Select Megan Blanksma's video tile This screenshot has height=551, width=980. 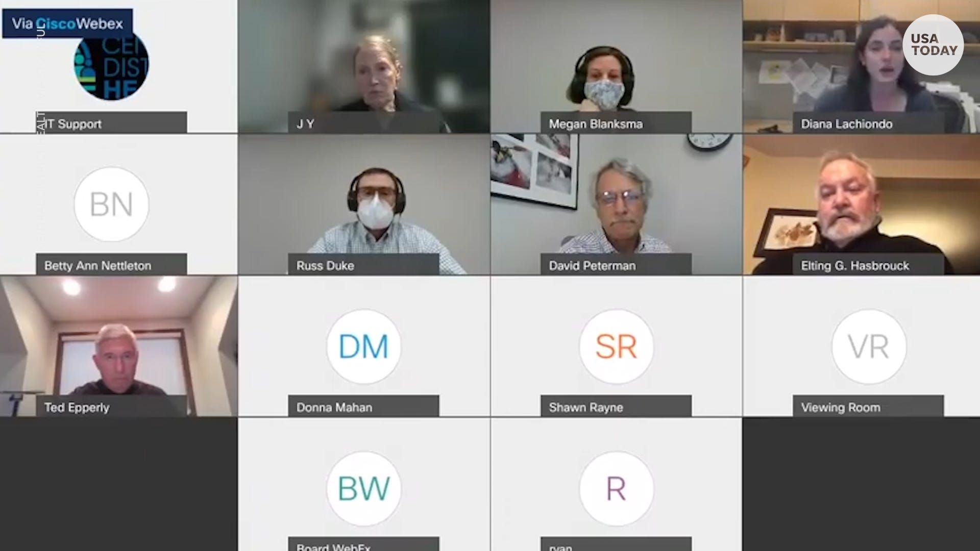[616, 66]
